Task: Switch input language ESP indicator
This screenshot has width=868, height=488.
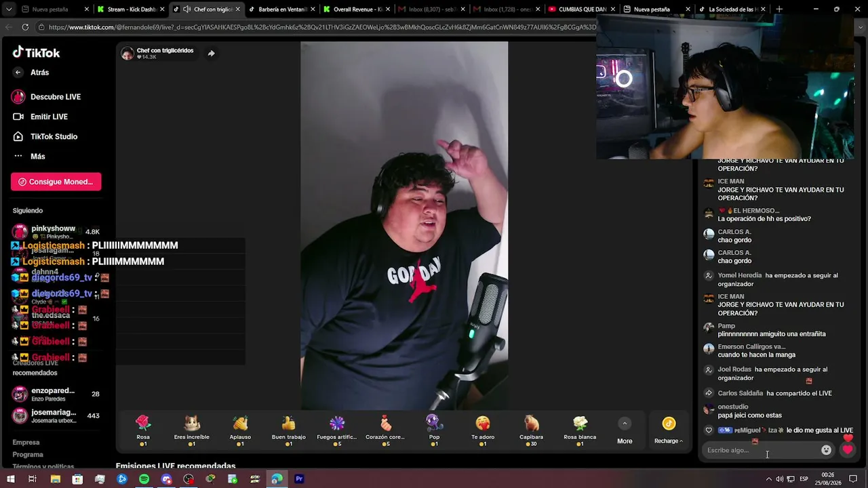Action: pyautogui.click(x=804, y=479)
